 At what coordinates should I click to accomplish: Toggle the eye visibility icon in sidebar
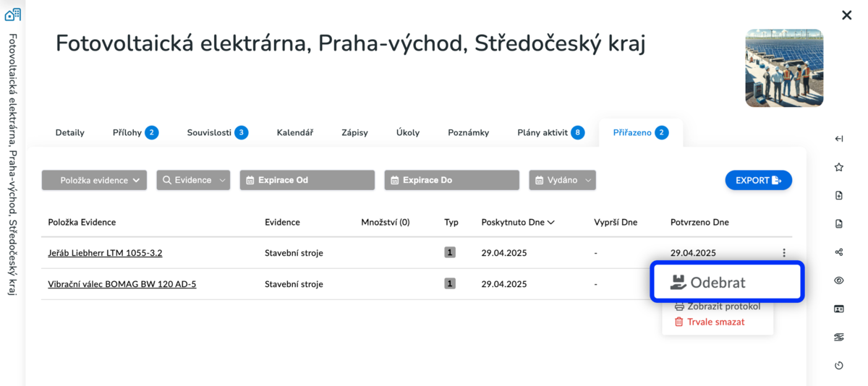[x=839, y=280]
